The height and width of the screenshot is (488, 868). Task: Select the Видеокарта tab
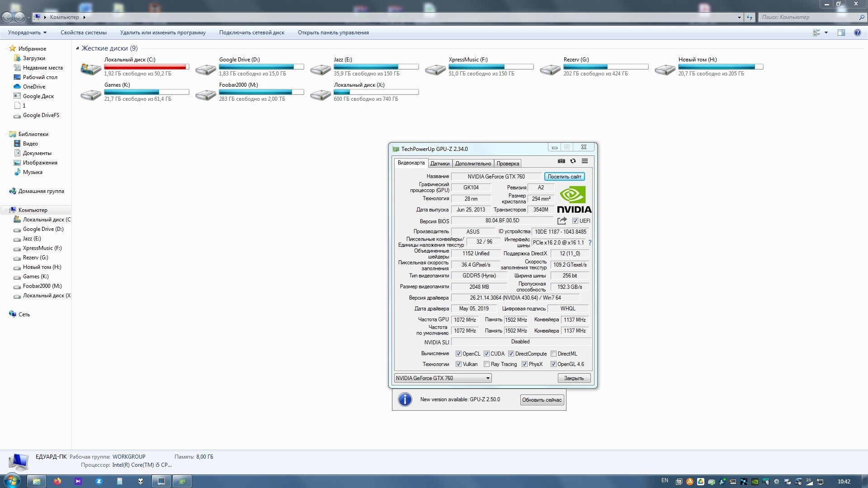pyautogui.click(x=411, y=163)
